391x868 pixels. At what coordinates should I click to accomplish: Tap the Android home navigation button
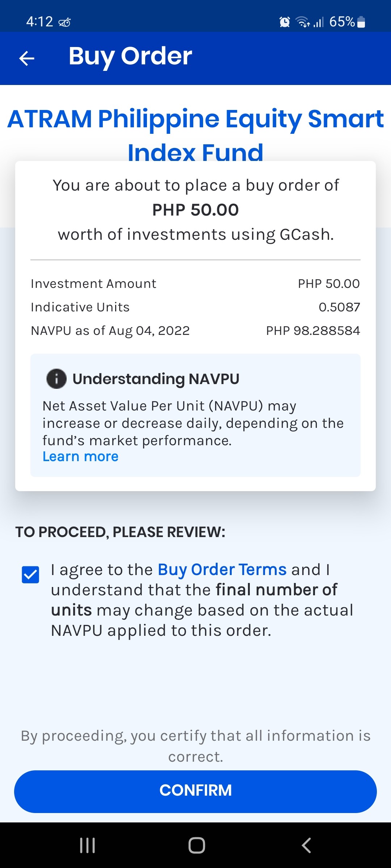pos(197,845)
